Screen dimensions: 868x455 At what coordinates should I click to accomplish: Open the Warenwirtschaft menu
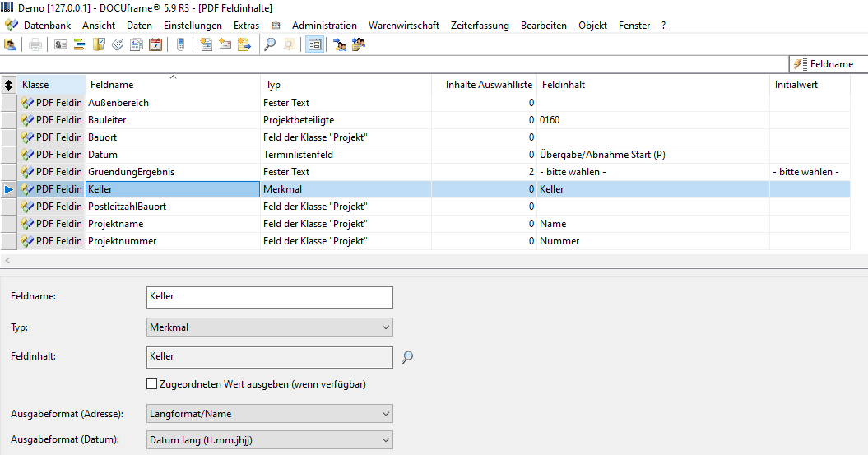tap(404, 26)
